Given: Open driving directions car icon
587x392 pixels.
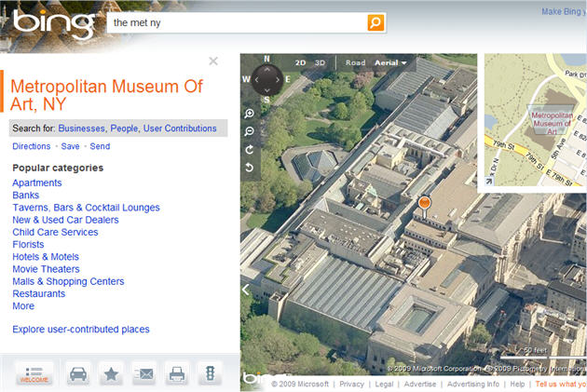Looking at the screenshot, I should pos(78,374).
